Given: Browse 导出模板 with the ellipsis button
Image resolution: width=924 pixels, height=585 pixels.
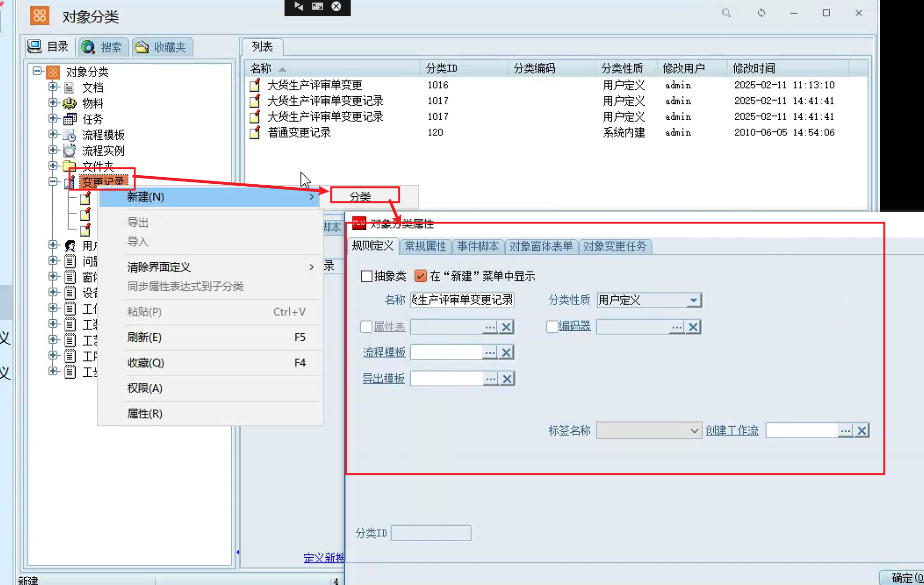Looking at the screenshot, I should [x=491, y=379].
